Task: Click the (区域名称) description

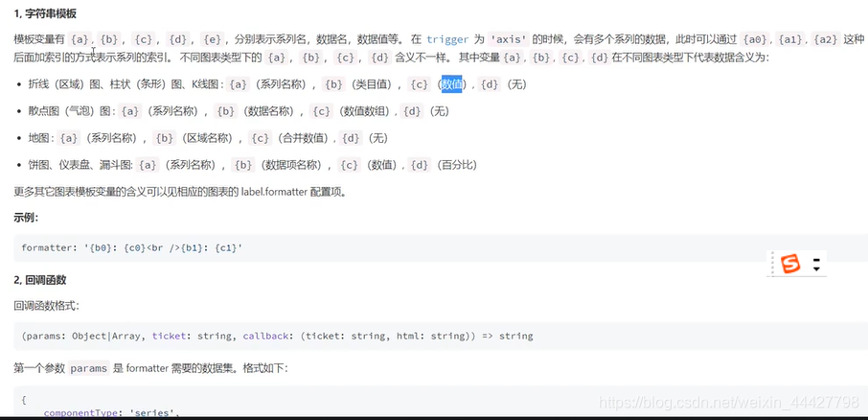Action: tap(208, 138)
